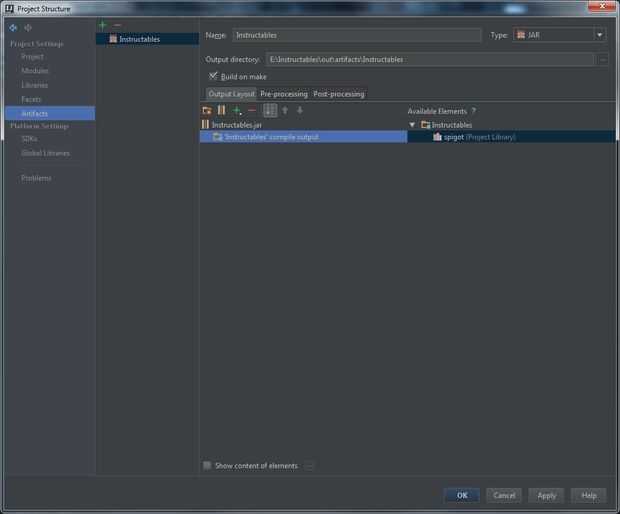
Task: Open the SDKs platform settings
Action: point(29,139)
